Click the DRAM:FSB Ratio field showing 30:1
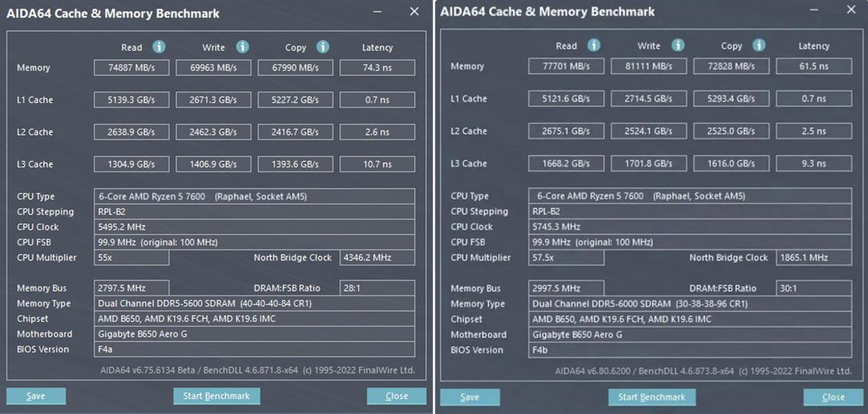The image size is (868, 414). (813, 289)
